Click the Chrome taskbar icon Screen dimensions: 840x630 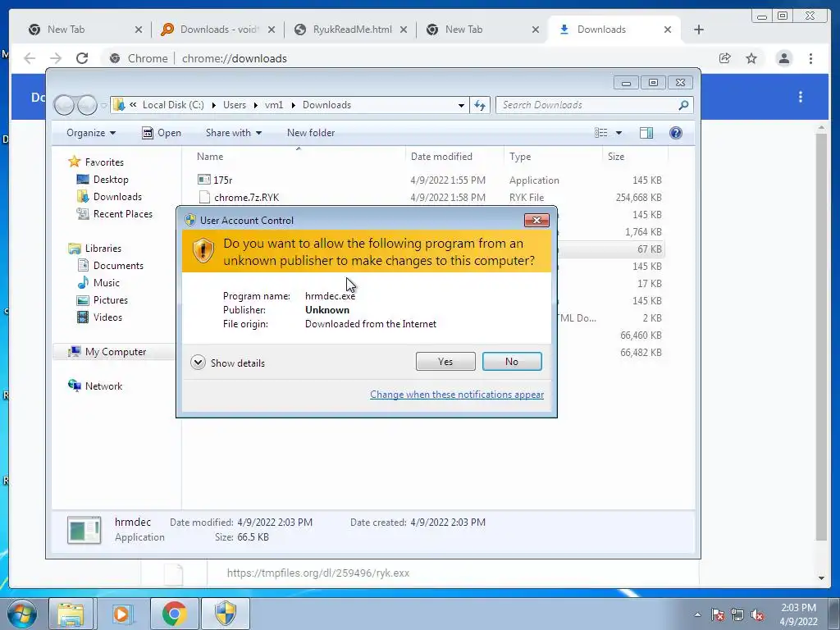tap(174, 614)
